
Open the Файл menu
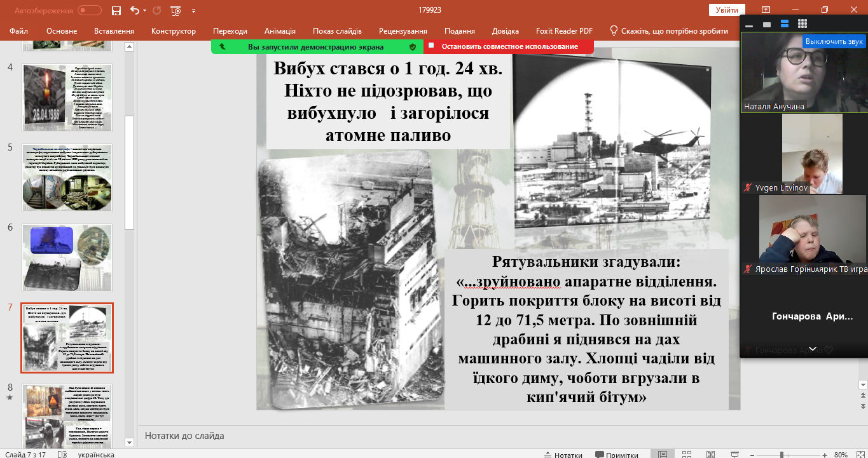(x=19, y=31)
